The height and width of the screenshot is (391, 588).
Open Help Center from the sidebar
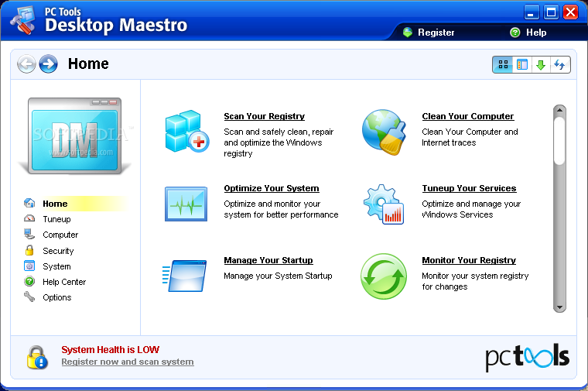pyautogui.click(x=64, y=282)
